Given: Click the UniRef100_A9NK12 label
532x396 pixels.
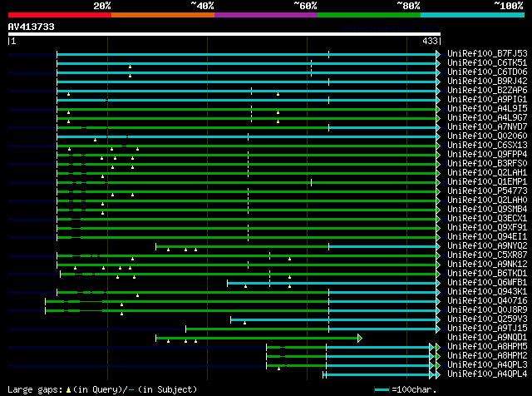Looking at the screenshot, I should point(487,265).
